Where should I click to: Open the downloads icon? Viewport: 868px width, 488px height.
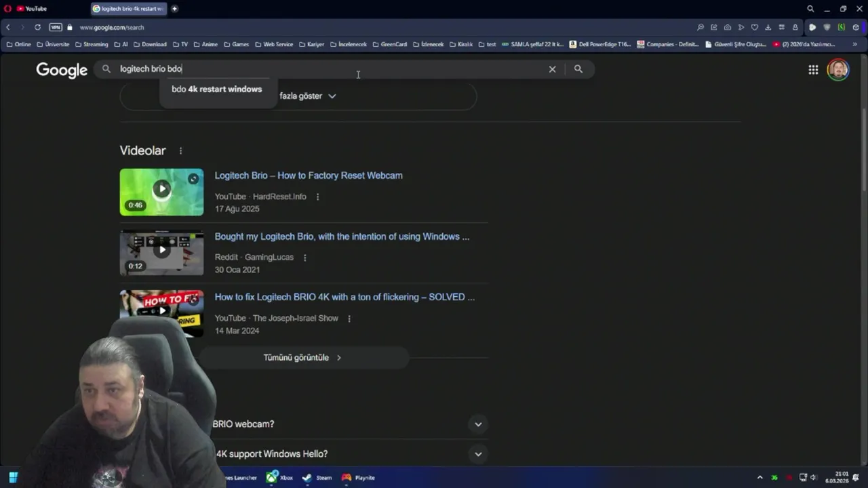pyautogui.click(x=768, y=27)
